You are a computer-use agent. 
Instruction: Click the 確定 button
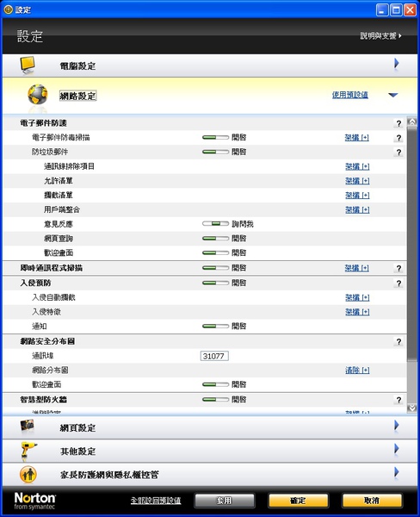(298, 501)
